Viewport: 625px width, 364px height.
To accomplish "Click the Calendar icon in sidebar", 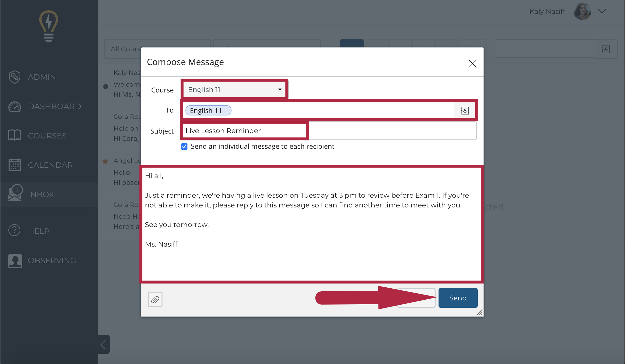I will pyautogui.click(x=15, y=165).
